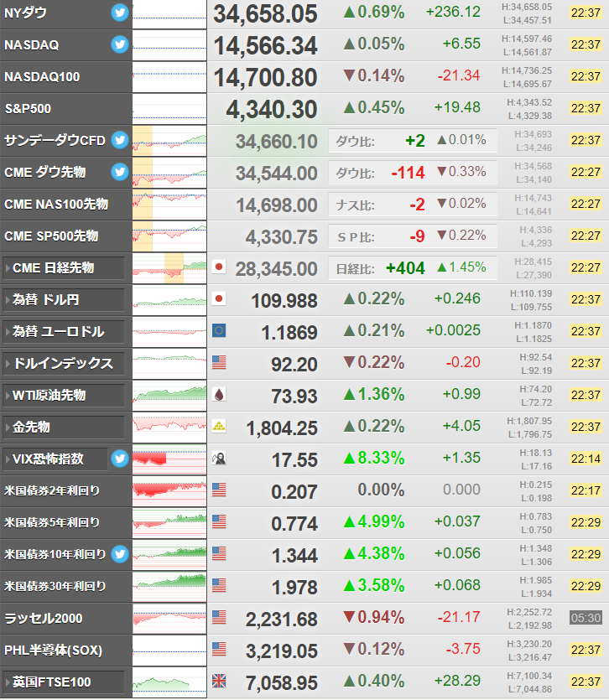Click the NYダウ price 34,658.05
Viewport: 609px width, 700px height.
tap(265, 14)
